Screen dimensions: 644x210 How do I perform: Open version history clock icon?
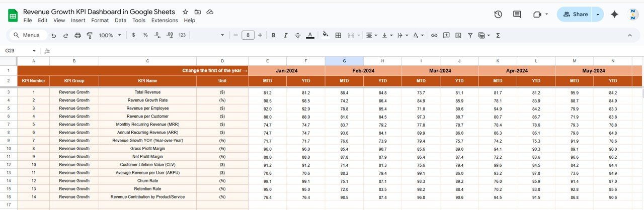pyautogui.click(x=498, y=15)
